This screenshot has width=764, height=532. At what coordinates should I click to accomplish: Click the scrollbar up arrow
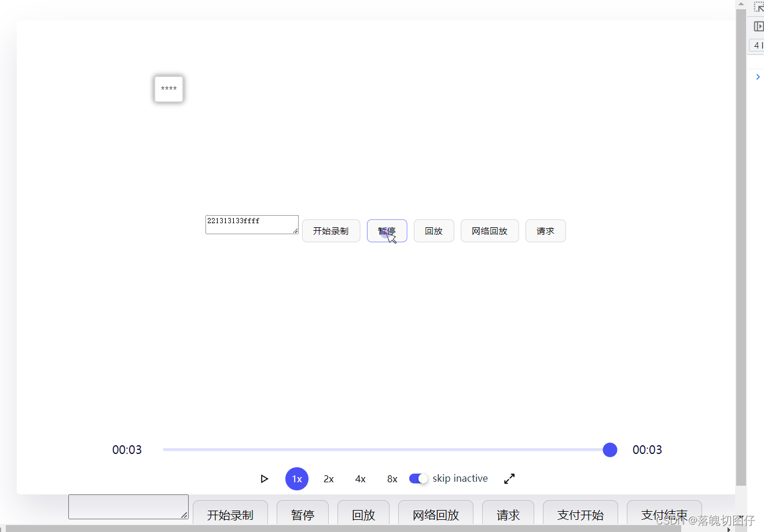[740, 3]
